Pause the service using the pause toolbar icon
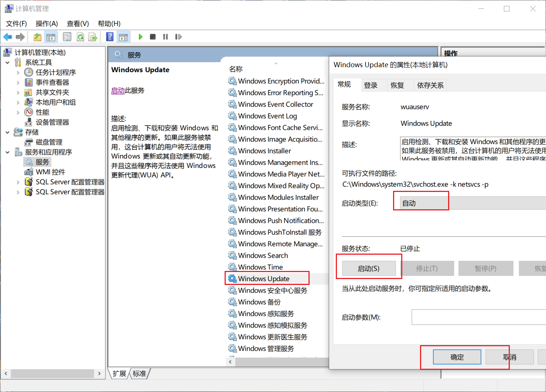 (x=165, y=37)
